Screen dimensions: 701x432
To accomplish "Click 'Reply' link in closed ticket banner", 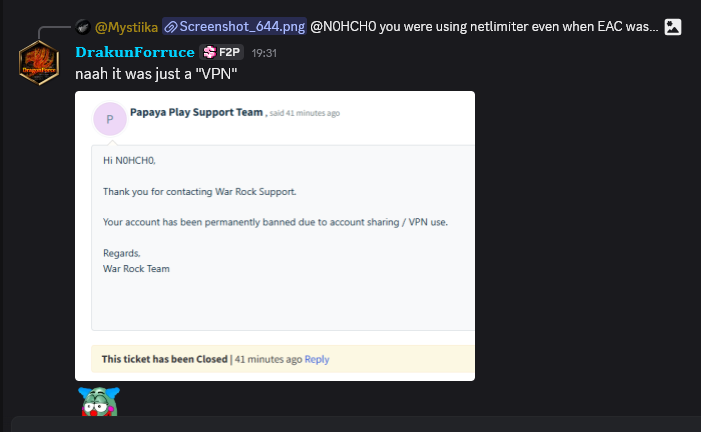I will [317, 359].
